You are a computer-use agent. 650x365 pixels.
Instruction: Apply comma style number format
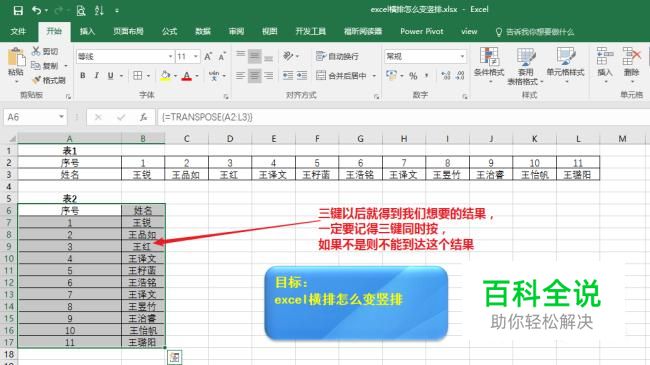point(427,76)
